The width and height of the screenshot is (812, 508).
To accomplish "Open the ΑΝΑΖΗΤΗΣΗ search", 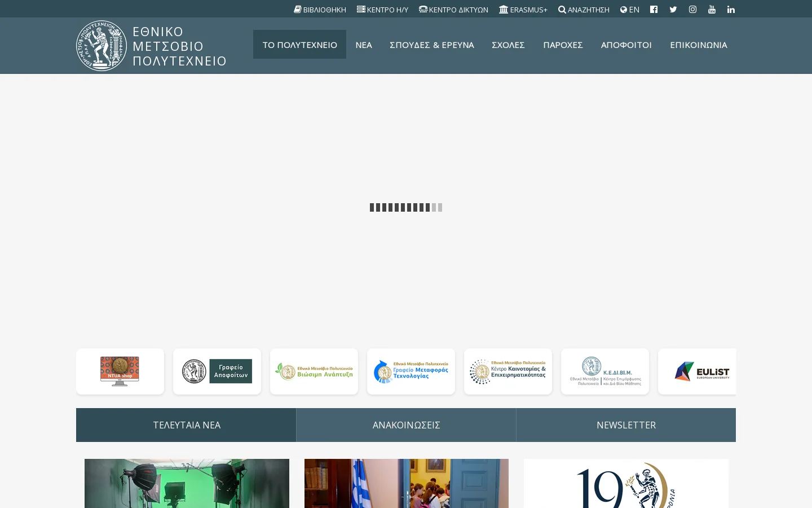I will 584,10.
